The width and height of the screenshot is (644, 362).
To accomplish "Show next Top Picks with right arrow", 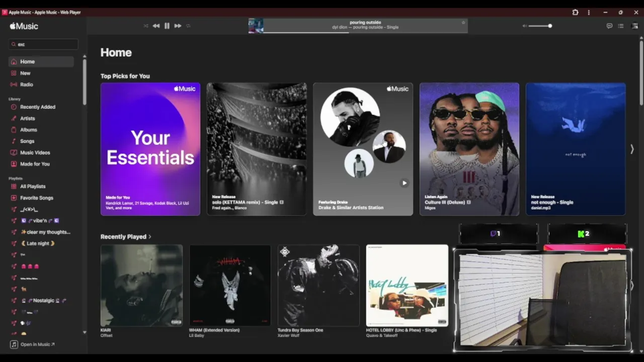I will [632, 149].
